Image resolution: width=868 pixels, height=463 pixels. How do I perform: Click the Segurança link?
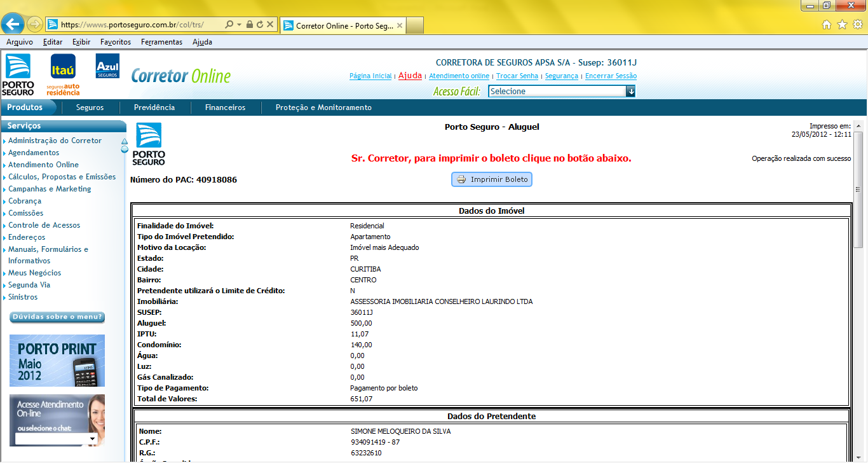click(562, 76)
